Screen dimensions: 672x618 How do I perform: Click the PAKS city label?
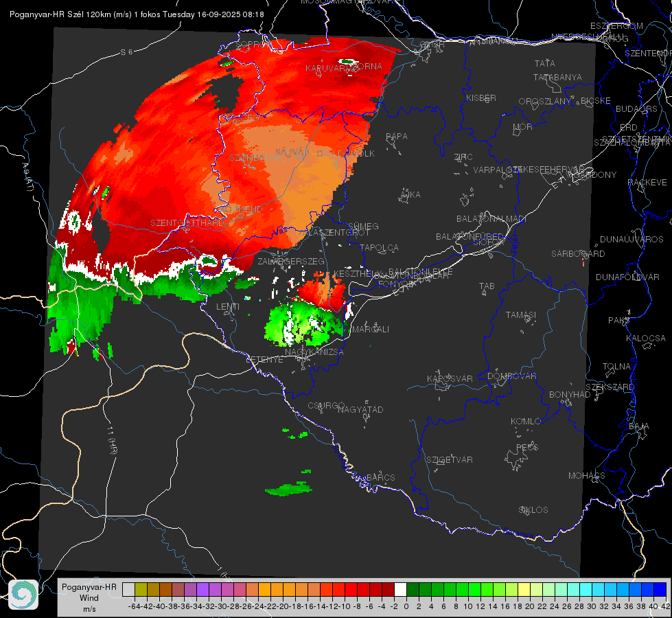(x=619, y=321)
